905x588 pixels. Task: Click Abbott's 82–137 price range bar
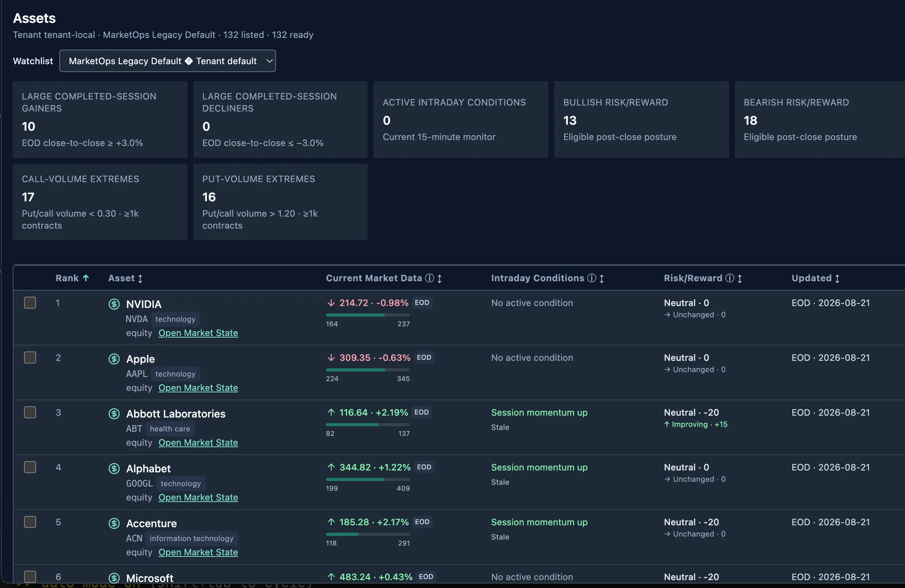click(368, 425)
